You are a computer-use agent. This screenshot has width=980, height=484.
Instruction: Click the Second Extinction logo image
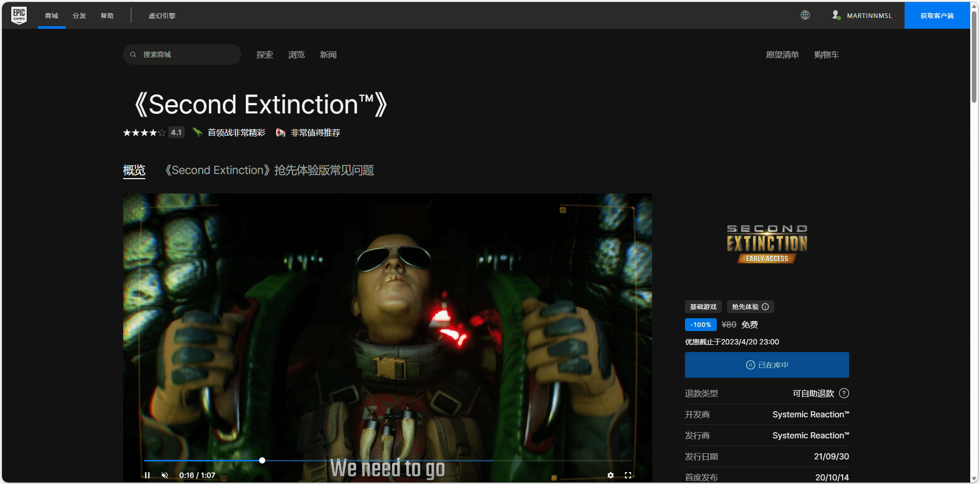767,244
